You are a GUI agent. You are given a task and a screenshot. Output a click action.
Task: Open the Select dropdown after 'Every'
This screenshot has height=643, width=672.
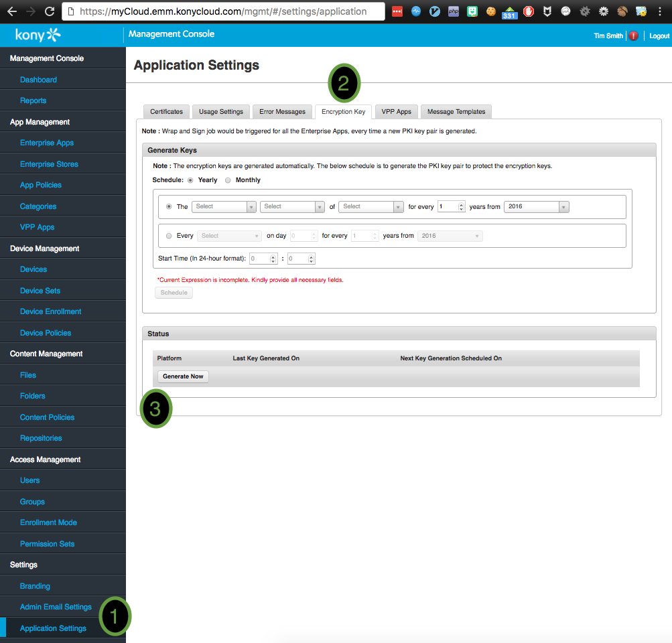coord(229,236)
